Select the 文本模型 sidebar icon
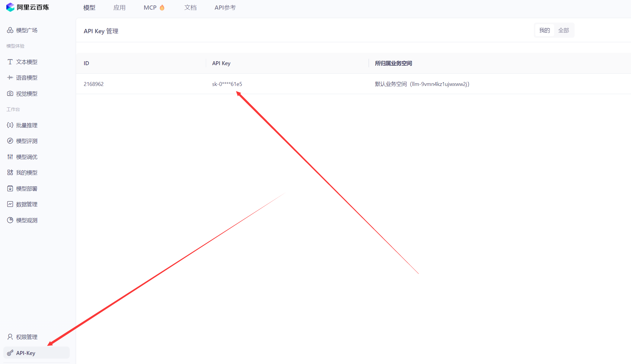This screenshot has width=631, height=364. point(27,62)
